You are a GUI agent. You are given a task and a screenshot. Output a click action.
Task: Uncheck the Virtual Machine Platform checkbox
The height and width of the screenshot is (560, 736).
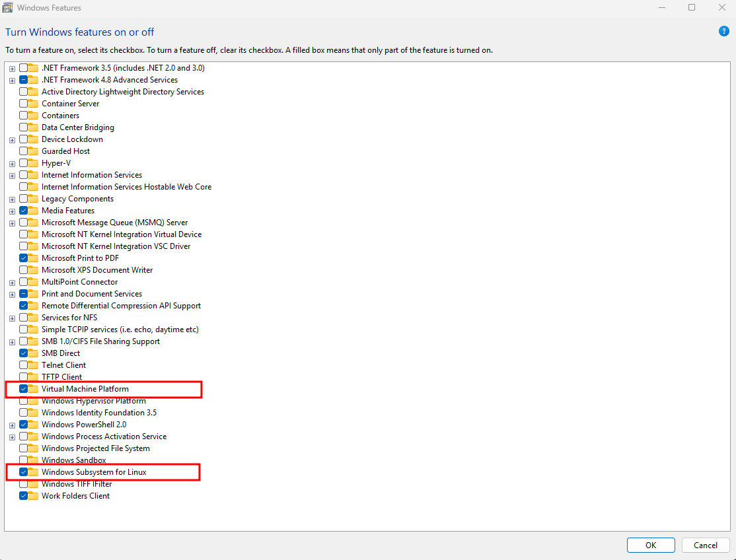(x=24, y=389)
